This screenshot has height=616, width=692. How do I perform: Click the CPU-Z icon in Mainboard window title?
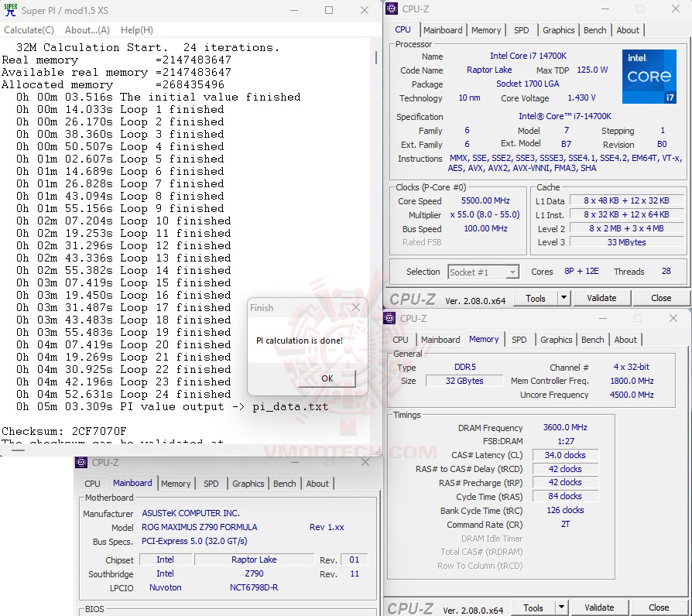pos(81,463)
